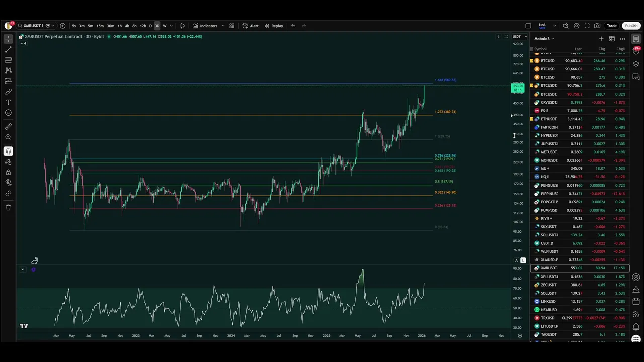Add a symbol to the watchlist
Image resolution: width=644 pixels, height=362 pixels.
point(601,39)
